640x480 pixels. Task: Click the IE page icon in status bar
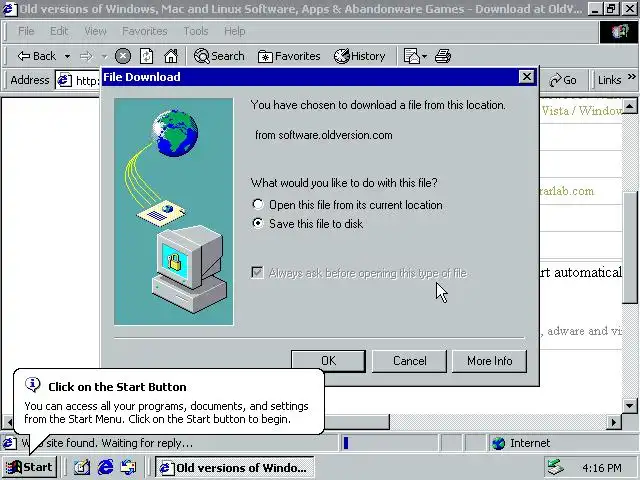[x=9, y=443]
